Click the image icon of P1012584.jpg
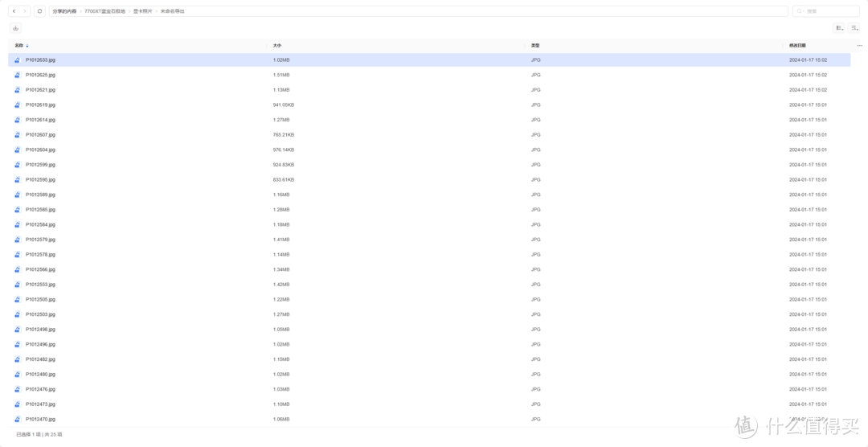This screenshot has width=868, height=447. click(x=18, y=224)
